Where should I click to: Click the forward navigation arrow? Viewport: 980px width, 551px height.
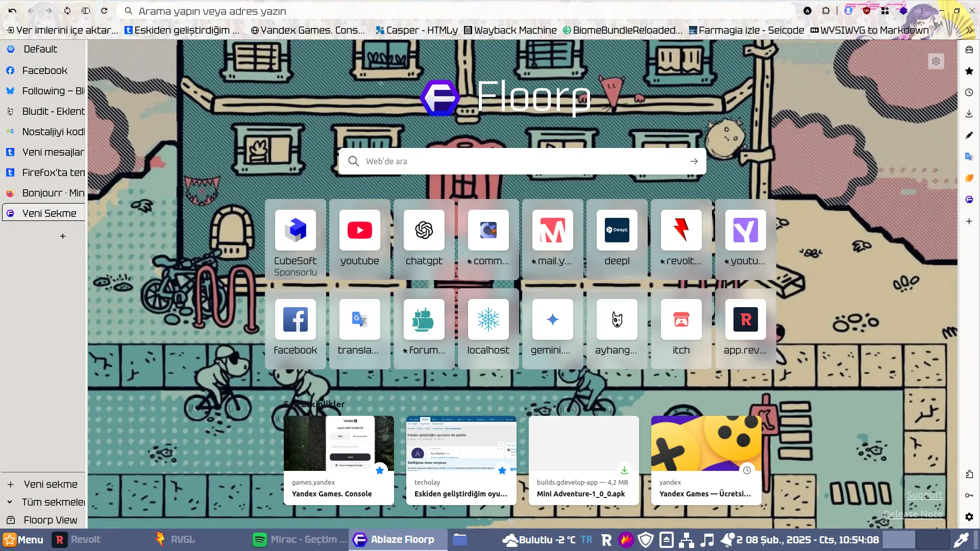click(x=49, y=11)
